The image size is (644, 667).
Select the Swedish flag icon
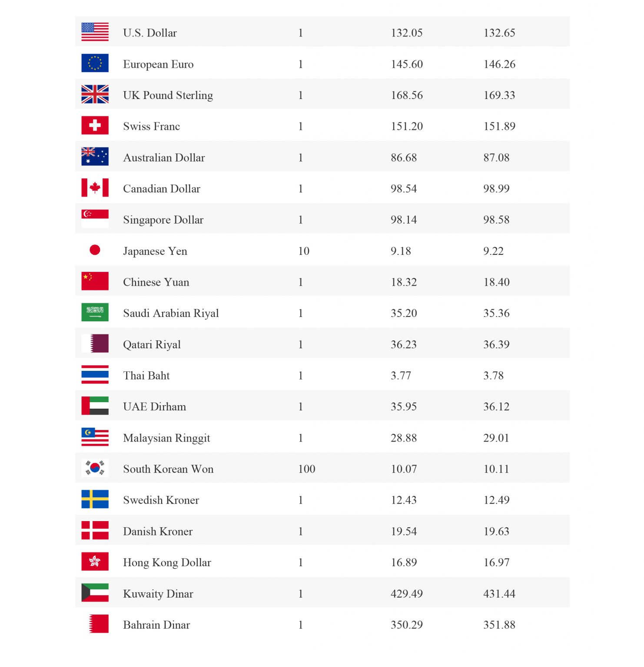tap(95, 499)
